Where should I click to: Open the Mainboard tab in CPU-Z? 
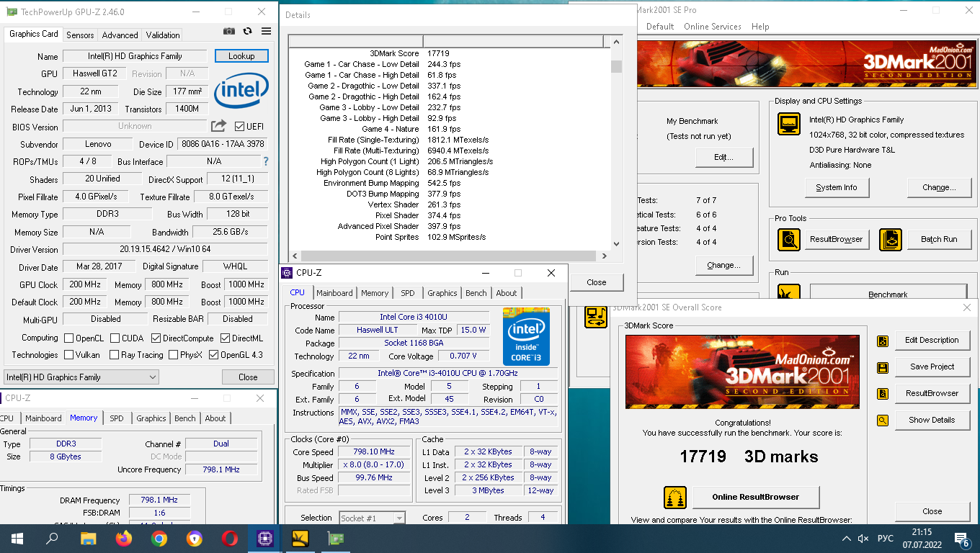(334, 293)
